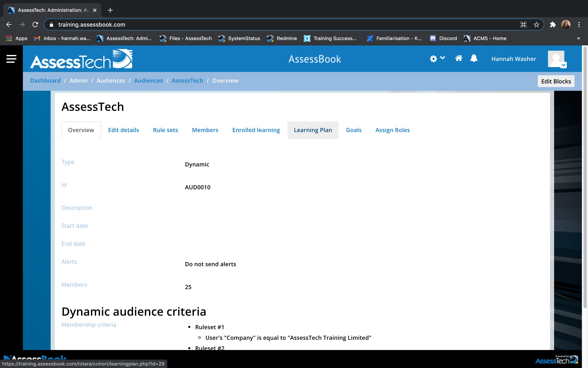
Task: Reload the page
Action: coord(35,25)
